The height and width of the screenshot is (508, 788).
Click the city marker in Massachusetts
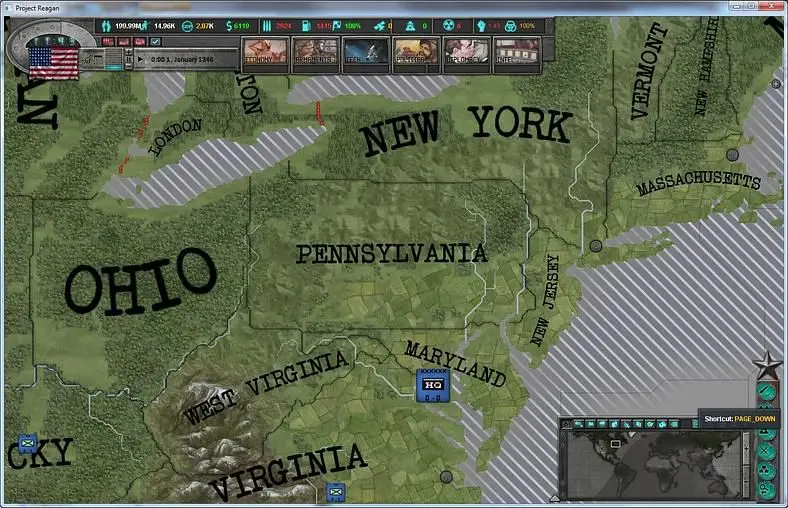[733, 154]
